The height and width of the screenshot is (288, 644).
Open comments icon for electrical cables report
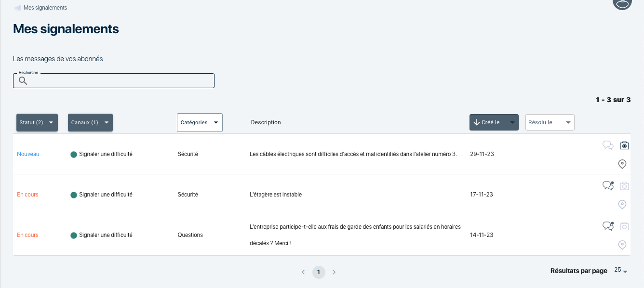click(608, 145)
